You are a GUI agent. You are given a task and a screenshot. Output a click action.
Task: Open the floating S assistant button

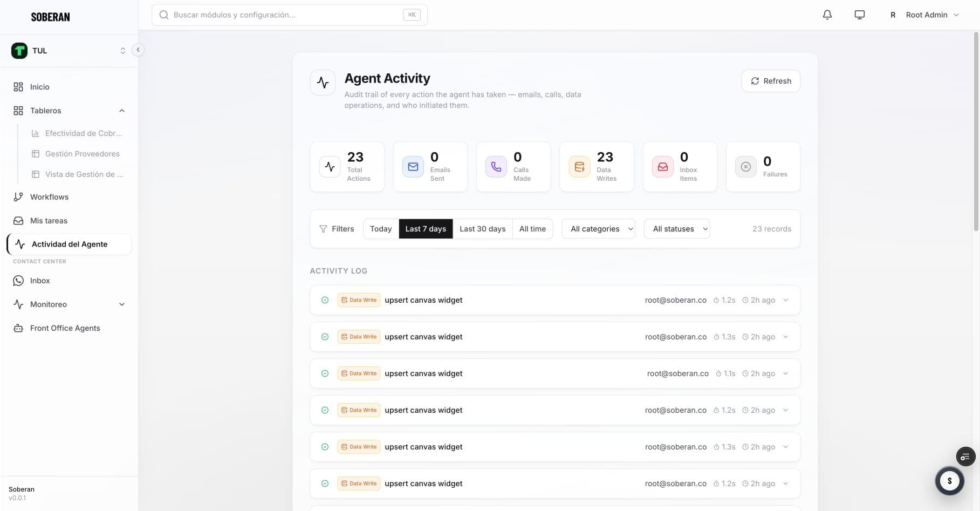[949, 481]
